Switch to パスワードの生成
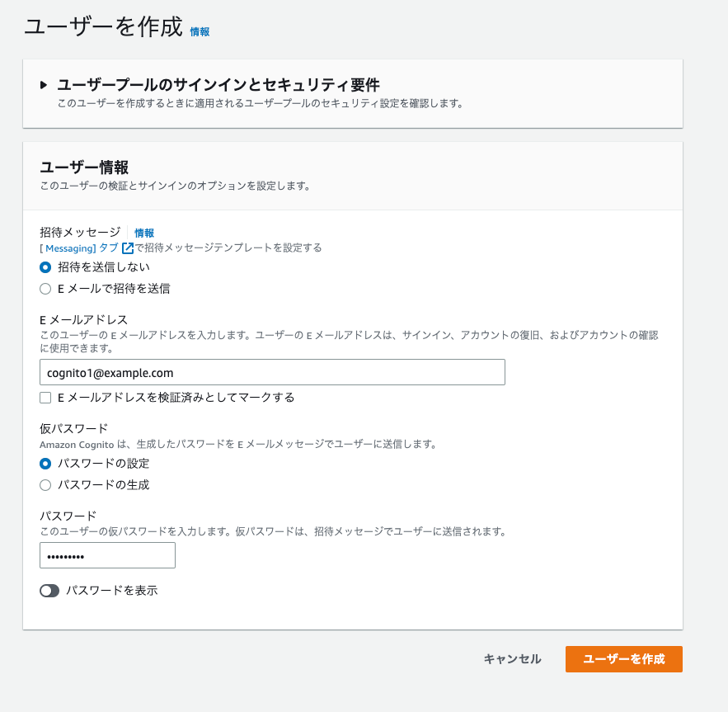 click(47, 484)
